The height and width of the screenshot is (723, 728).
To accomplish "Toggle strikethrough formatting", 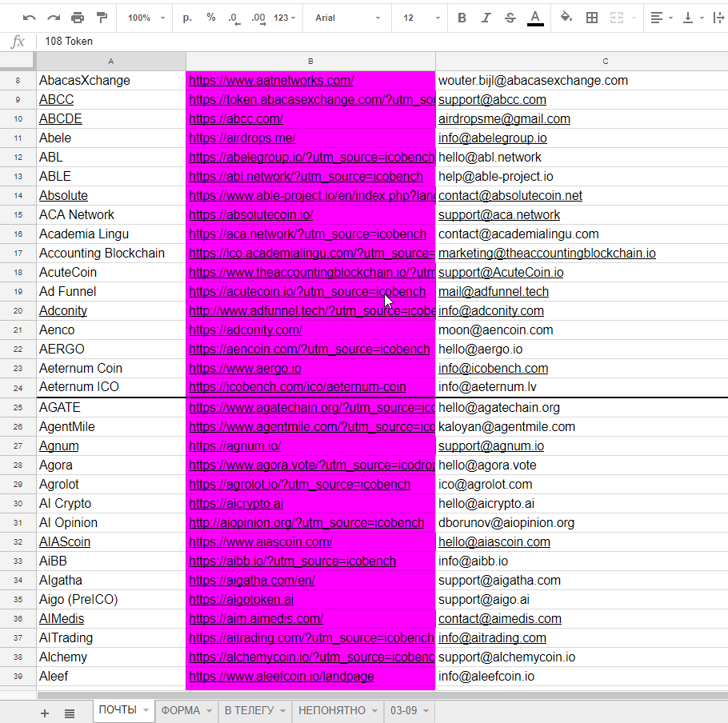I will point(510,18).
